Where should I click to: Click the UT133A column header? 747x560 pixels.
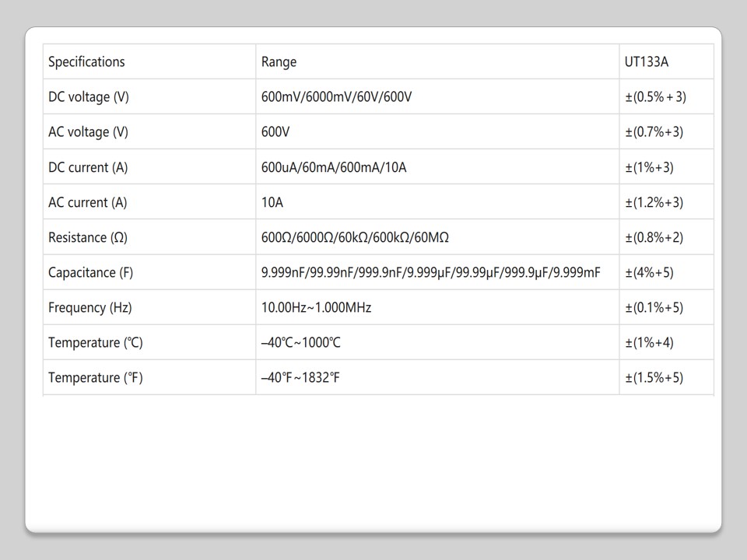point(646,62)
